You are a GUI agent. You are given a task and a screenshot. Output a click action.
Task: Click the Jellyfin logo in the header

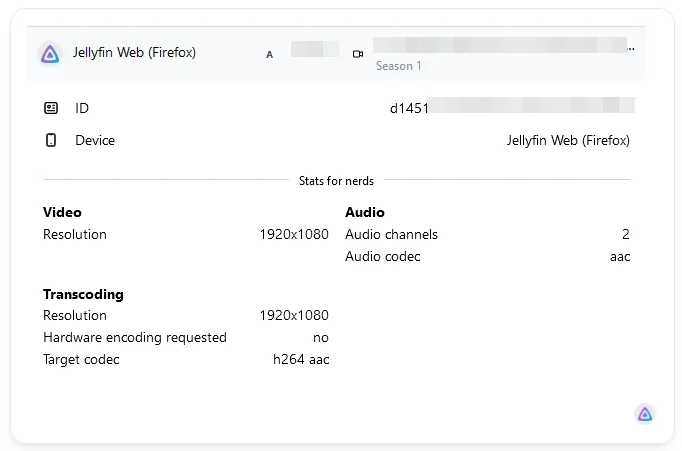point(50,54)
